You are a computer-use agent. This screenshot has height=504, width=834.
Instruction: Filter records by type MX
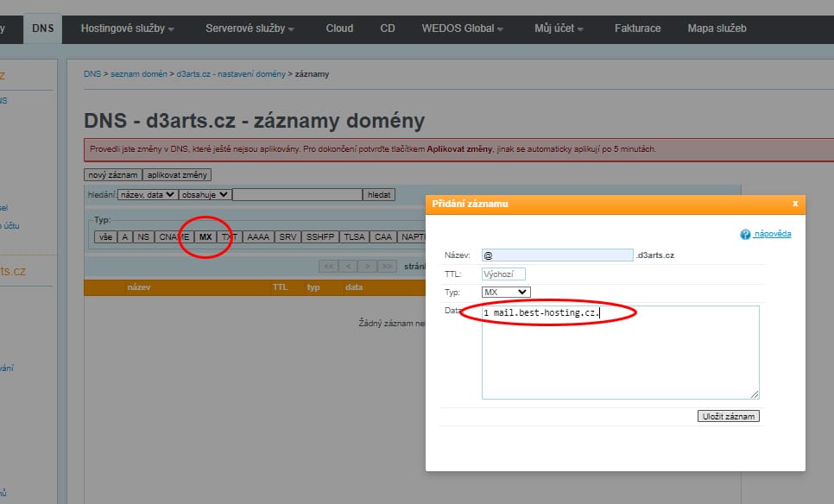coord(205,237)
